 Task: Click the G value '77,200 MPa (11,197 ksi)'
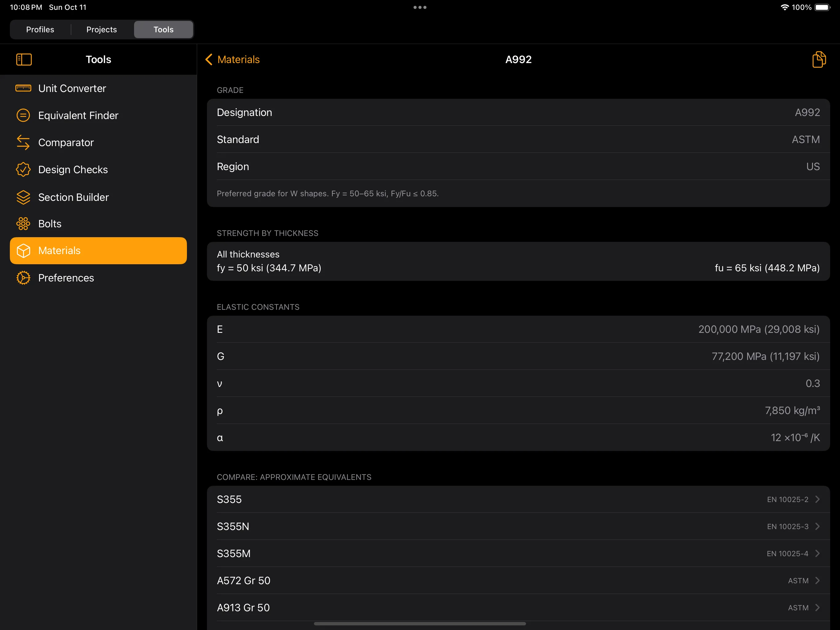[x=766, y=357]
